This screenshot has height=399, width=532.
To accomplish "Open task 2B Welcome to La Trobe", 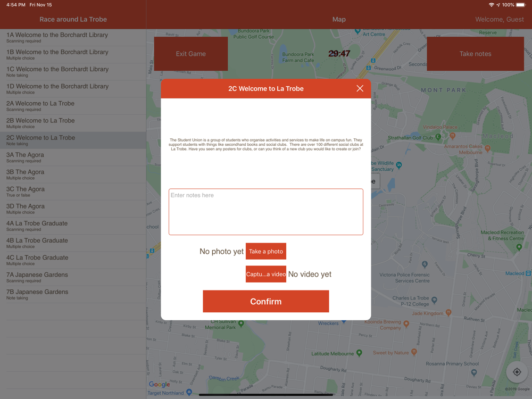I will (x=73, y=123).
